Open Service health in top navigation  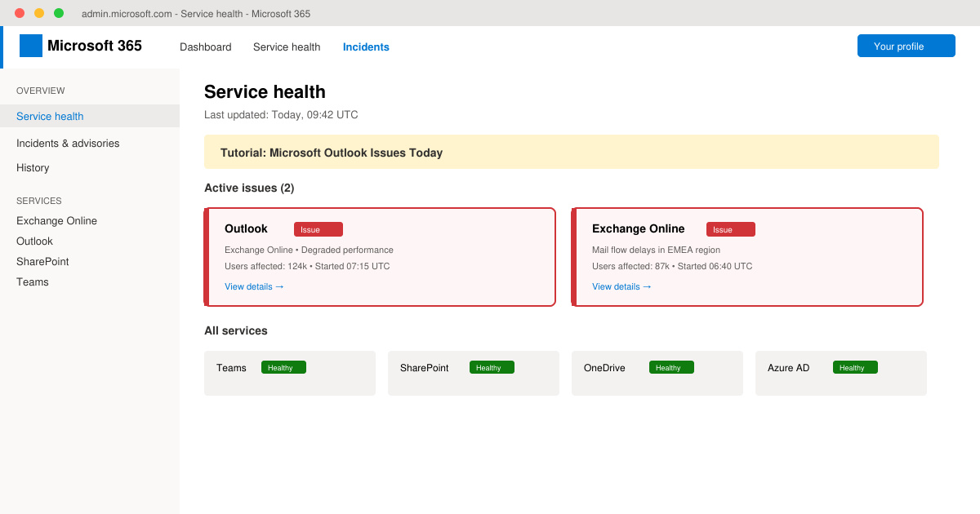[287, 47]
